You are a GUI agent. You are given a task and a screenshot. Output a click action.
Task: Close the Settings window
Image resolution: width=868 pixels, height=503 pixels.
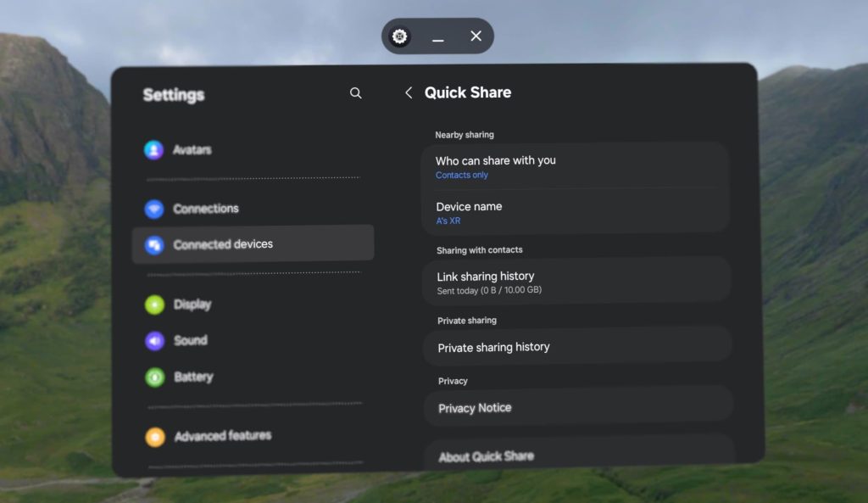click(476, 36)
